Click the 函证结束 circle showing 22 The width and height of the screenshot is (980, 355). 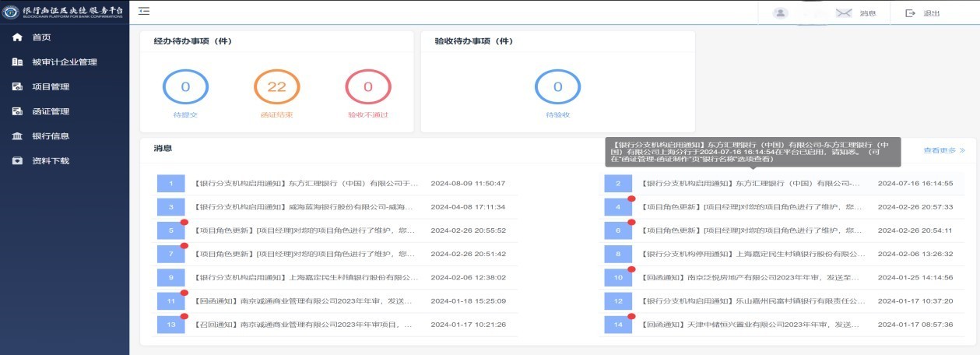click(x=277, y=87)
